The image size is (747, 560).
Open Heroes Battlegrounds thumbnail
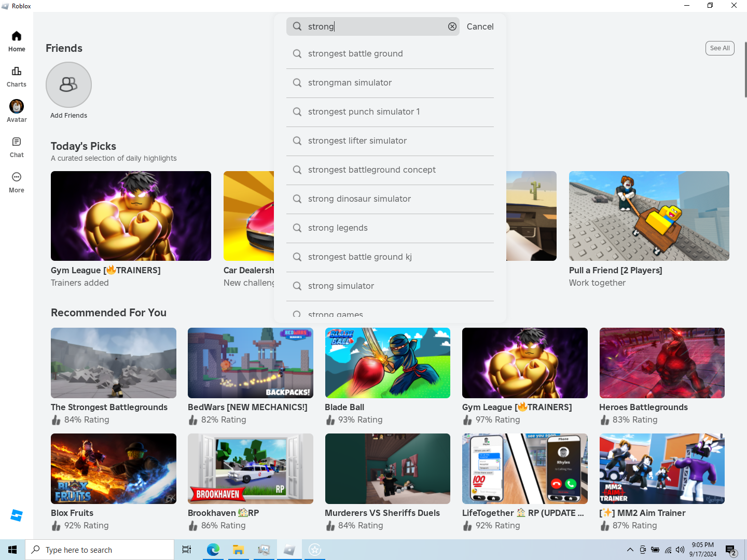click(662, 363)
